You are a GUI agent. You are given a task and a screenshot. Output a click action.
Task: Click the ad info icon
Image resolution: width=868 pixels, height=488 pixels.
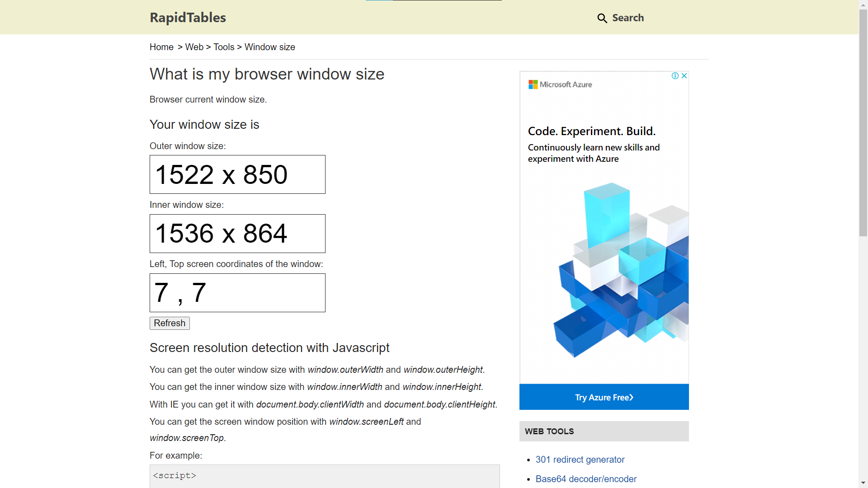pos(675,76)
